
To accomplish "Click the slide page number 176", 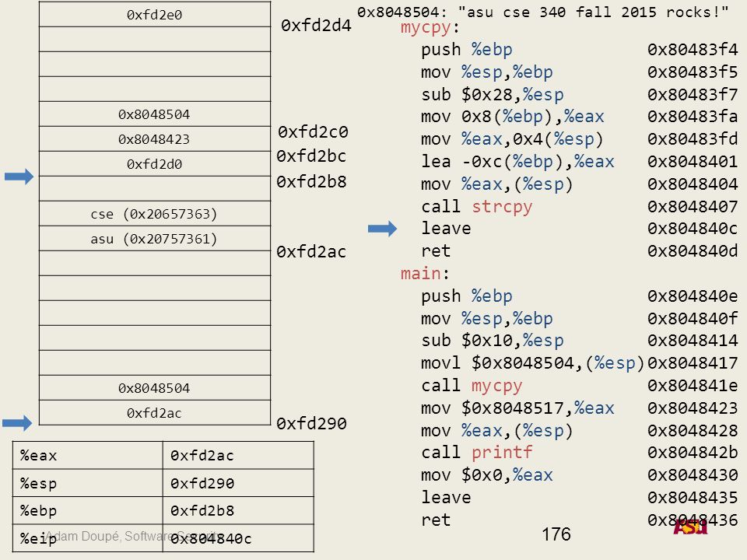I will coord(556,534).
